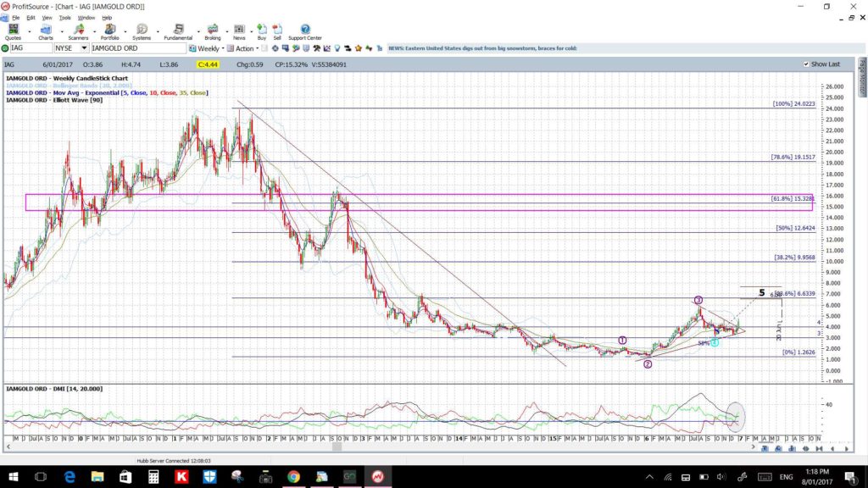Open the Windows Store taskbar icon
Viewport: 868px width, 488px height.
(x=125, y=476)
